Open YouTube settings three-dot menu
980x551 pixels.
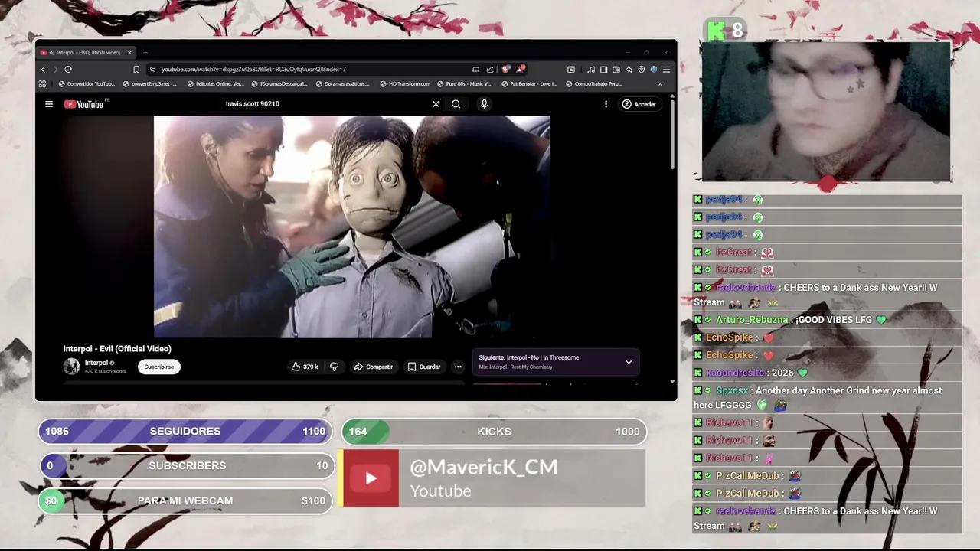tap(606, 104)
